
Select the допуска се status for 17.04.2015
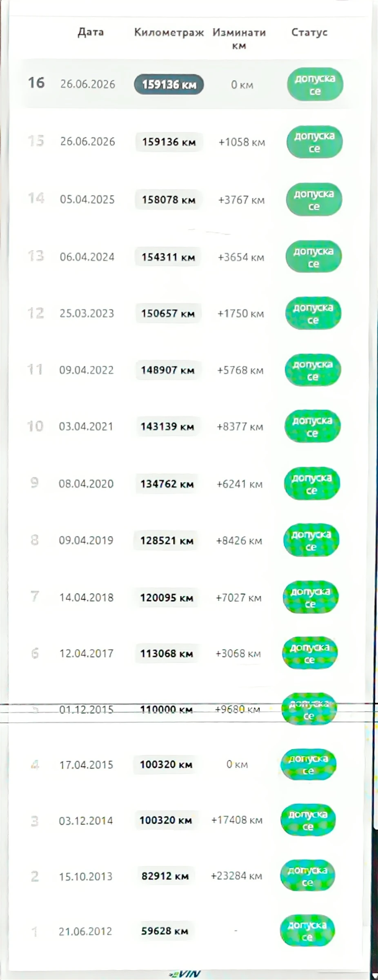click(308, 765)
